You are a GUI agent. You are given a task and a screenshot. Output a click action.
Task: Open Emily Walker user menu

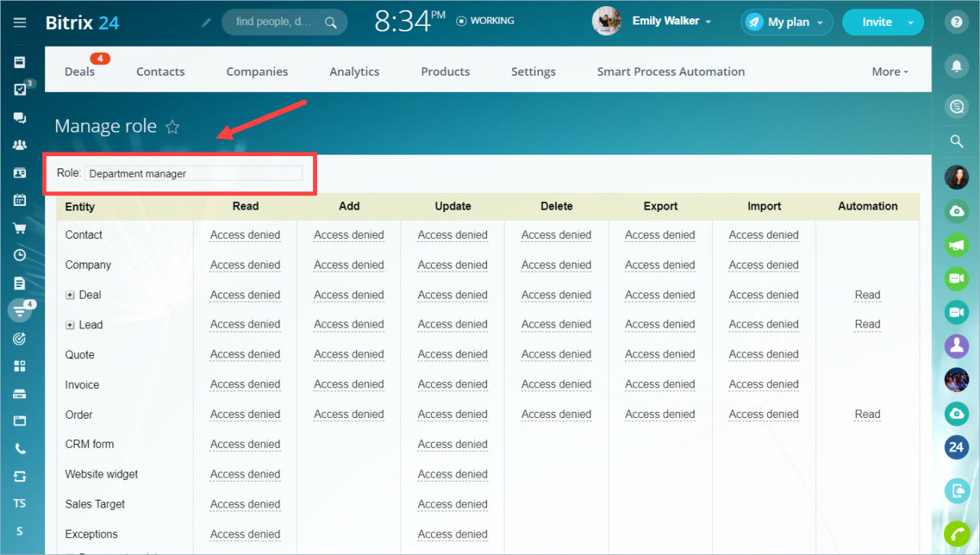(671, 21)
